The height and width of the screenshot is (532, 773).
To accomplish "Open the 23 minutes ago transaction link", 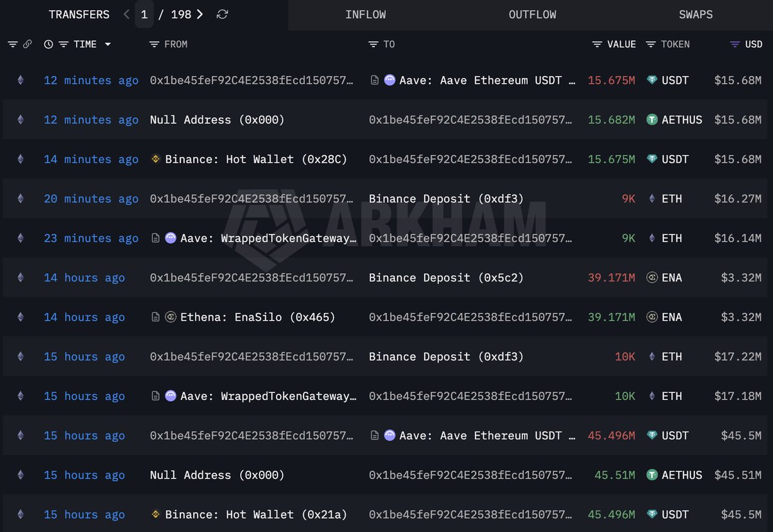I will [91, 238].
